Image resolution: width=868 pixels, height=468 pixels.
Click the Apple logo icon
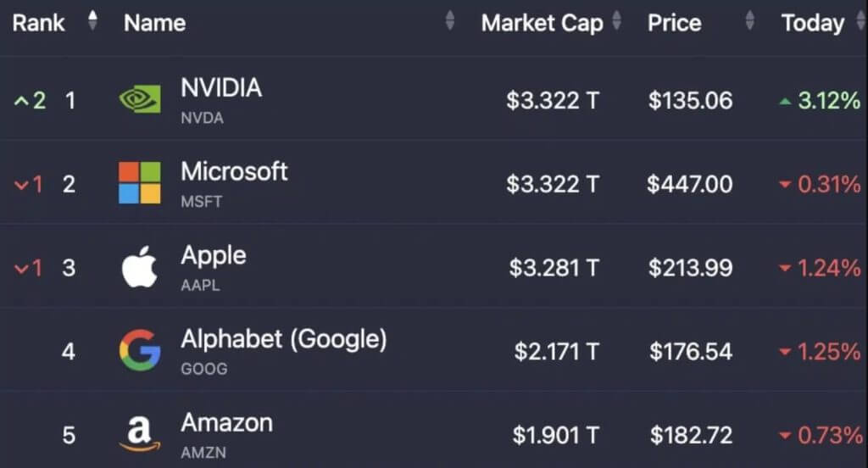[140, 267]
